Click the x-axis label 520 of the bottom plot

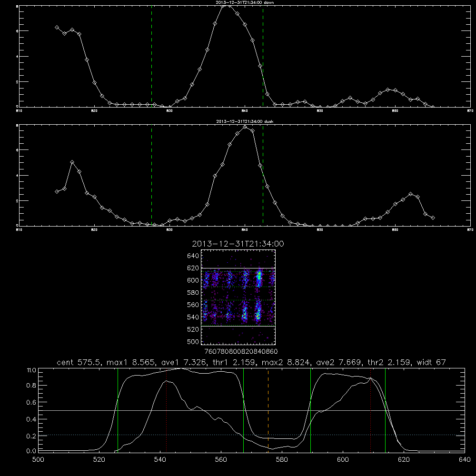click(x=99, y=460)
